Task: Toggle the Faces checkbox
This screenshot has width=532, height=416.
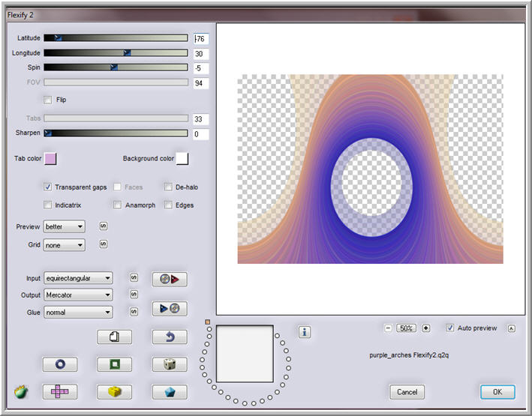Action: point(117,187)
